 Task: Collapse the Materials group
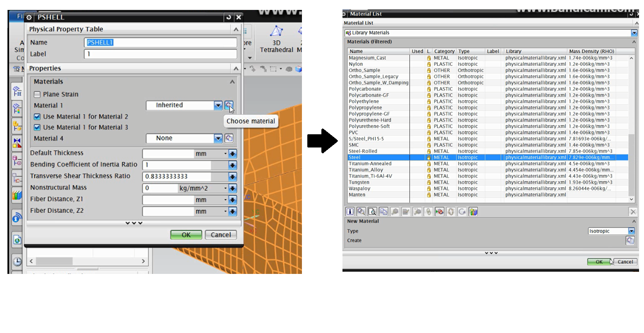coord(232,82)
